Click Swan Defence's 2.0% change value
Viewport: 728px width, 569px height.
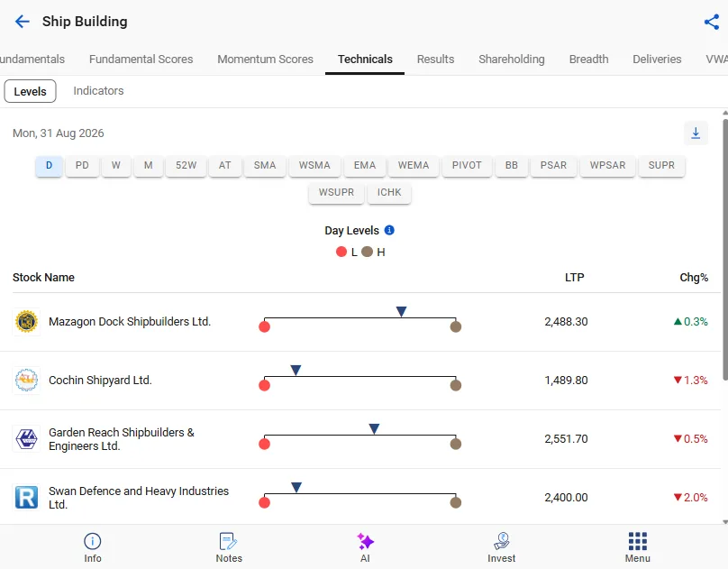(x=691, y=497)
